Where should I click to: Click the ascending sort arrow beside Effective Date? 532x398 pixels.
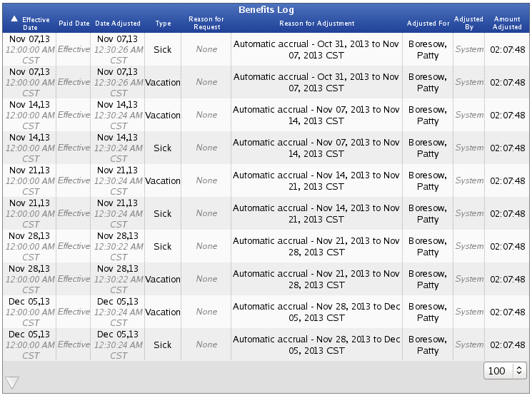click(x=14, y=19)
